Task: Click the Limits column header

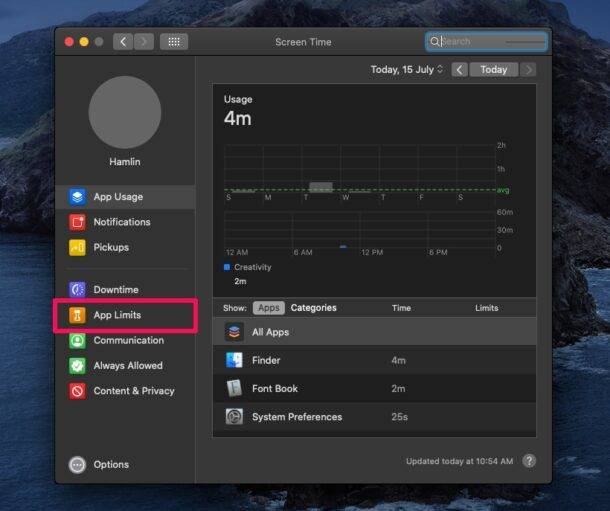Action: pos(487,308)
